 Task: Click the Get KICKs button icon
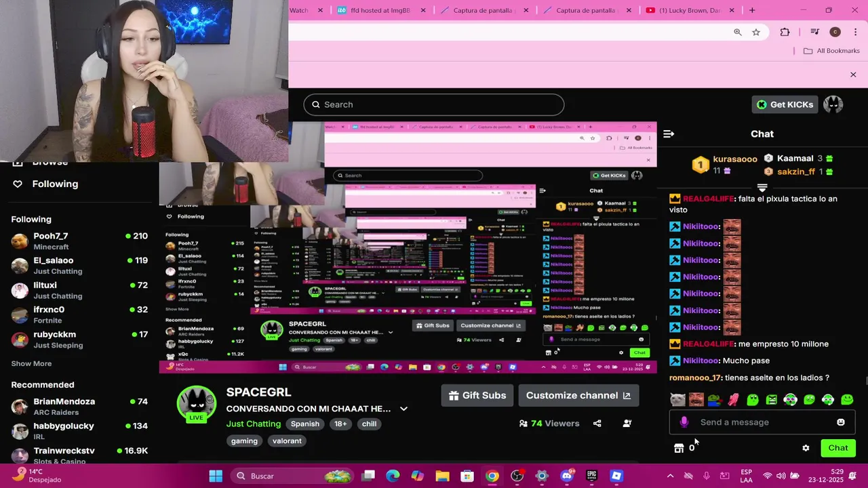coord(762,104)
